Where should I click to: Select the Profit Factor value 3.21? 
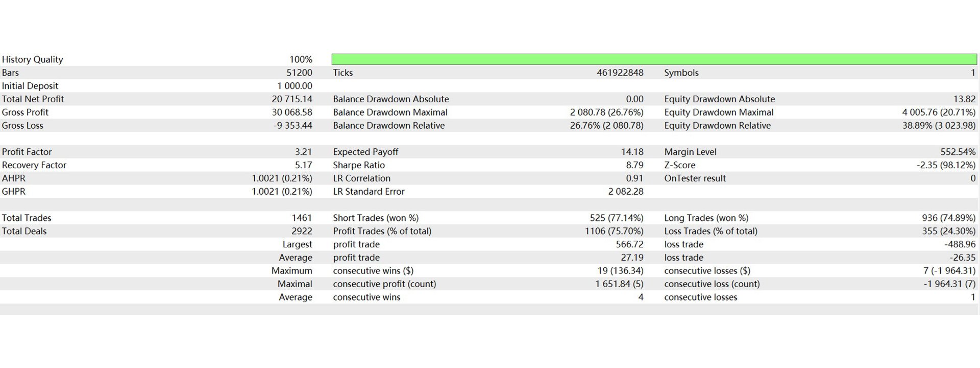coord(303,152)
